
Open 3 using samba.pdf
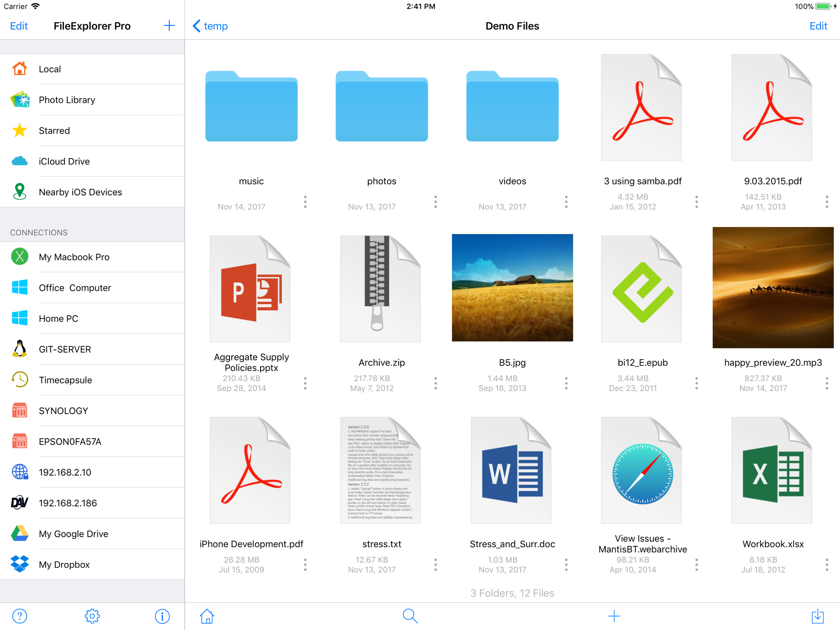click(641, 107)
